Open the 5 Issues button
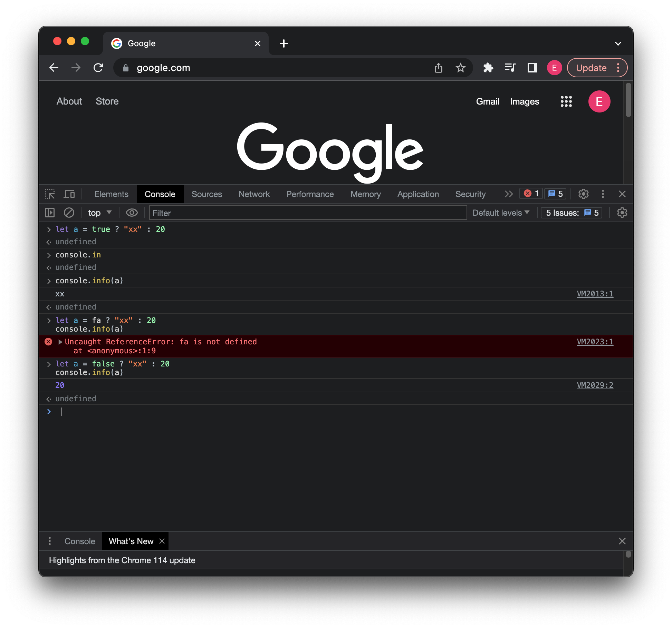 point(572,213)
